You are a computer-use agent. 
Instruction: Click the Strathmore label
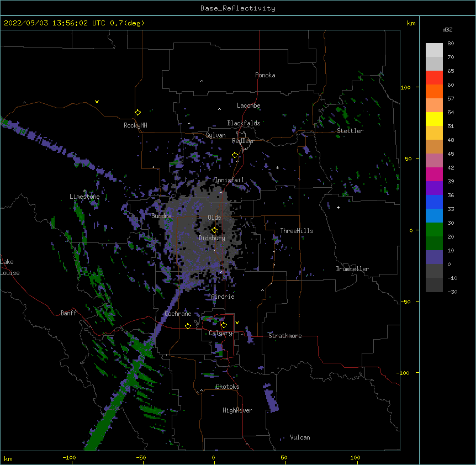pyautogui.click(x=285, y=336)
